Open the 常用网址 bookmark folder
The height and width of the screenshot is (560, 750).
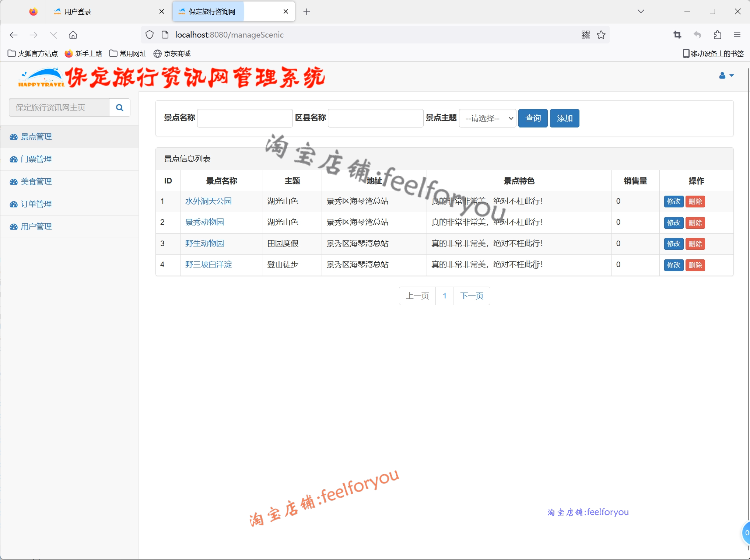coord(128,54)
